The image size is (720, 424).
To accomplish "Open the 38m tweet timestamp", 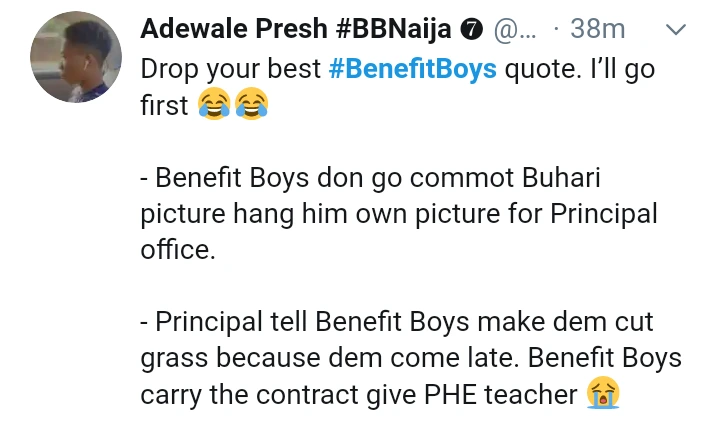I will point(597,29).
